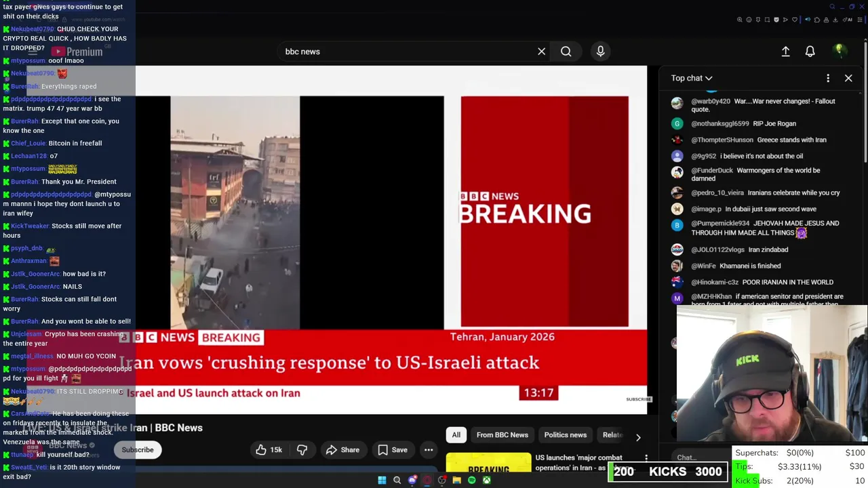Show next category chips with arrow
Viewport: 868px width, 488px height.
point(637,437)
